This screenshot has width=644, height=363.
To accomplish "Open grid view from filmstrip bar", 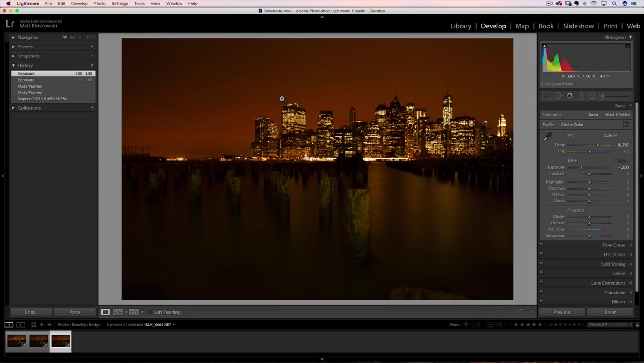I will [33, 325].
